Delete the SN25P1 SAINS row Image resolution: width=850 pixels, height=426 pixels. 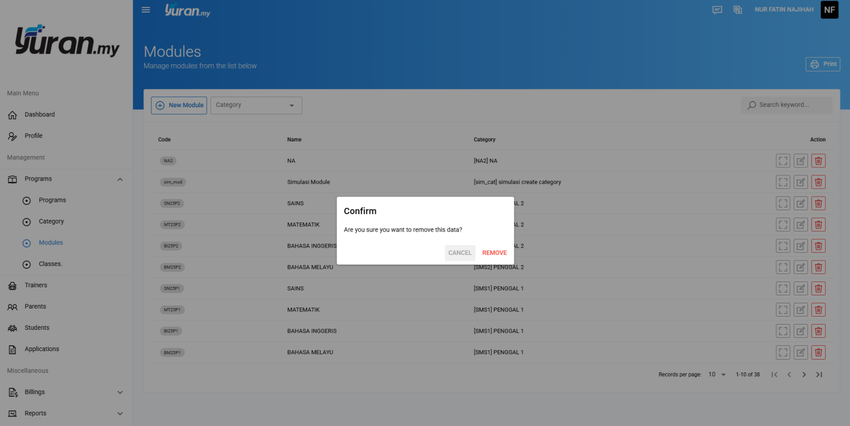[x=819, y=288]
